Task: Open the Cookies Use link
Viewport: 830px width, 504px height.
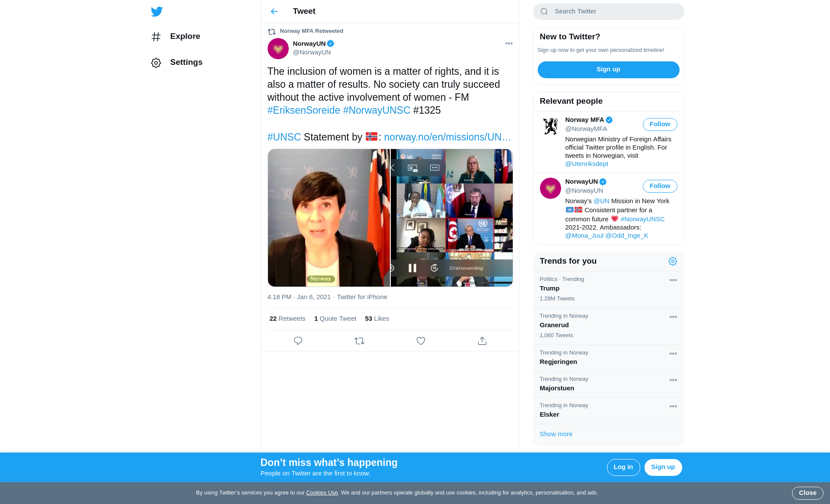Action: click(322, 493)
